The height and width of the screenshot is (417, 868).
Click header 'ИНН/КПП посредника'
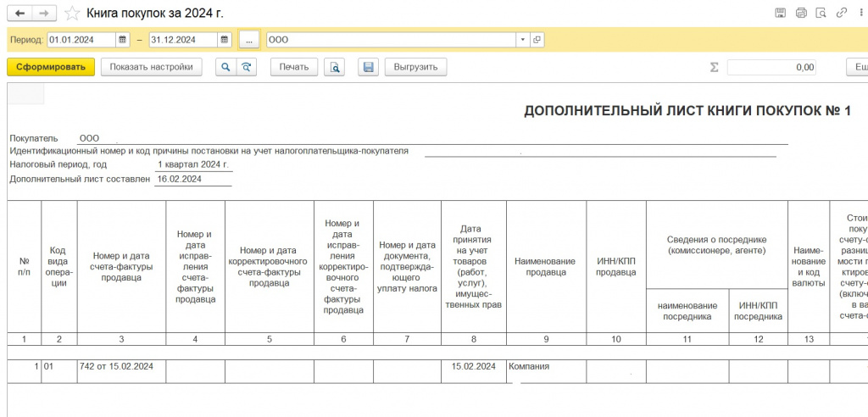759,311
